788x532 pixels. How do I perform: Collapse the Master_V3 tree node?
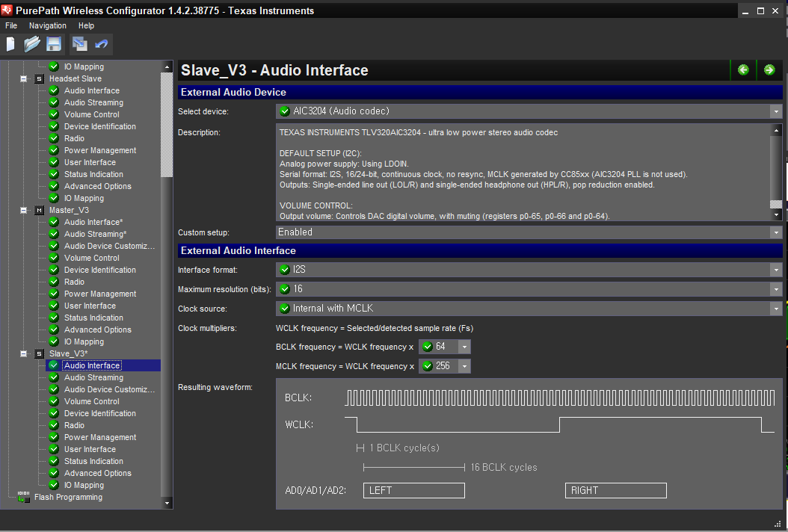24,210
